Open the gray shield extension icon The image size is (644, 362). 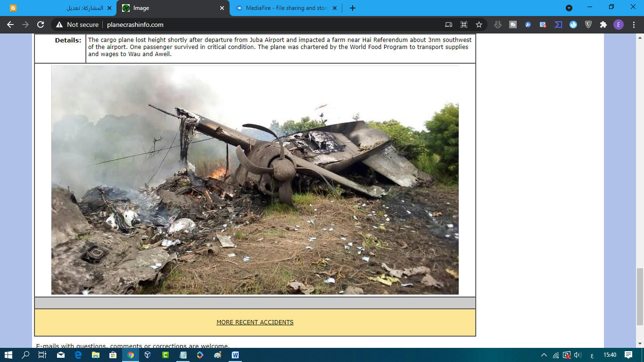click(x=588, y=25)
